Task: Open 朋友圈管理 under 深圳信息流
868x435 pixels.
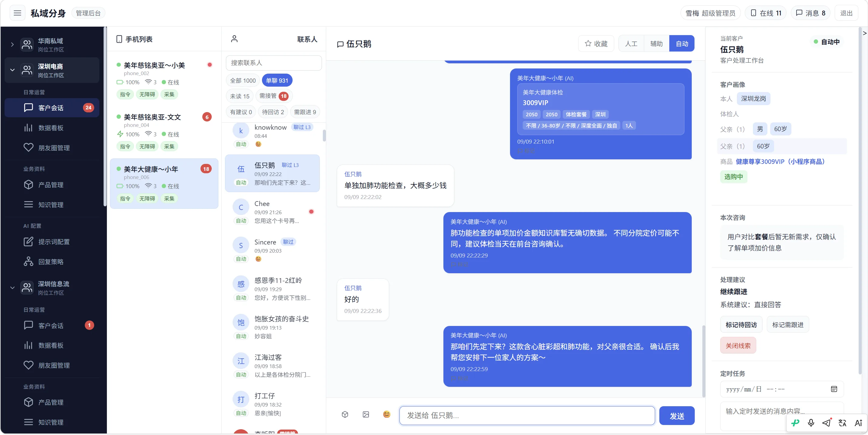Action: point(52,365)
